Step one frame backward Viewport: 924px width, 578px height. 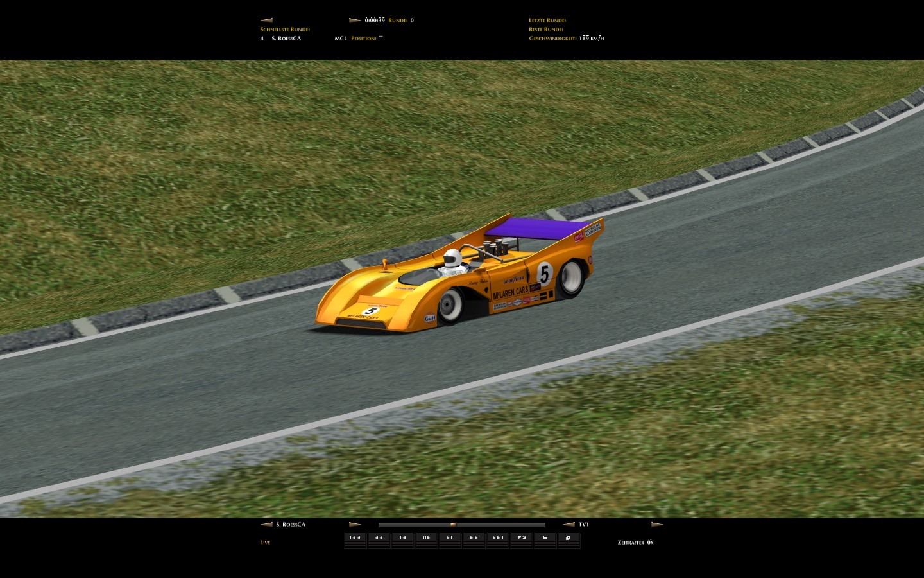coord(402,539)
